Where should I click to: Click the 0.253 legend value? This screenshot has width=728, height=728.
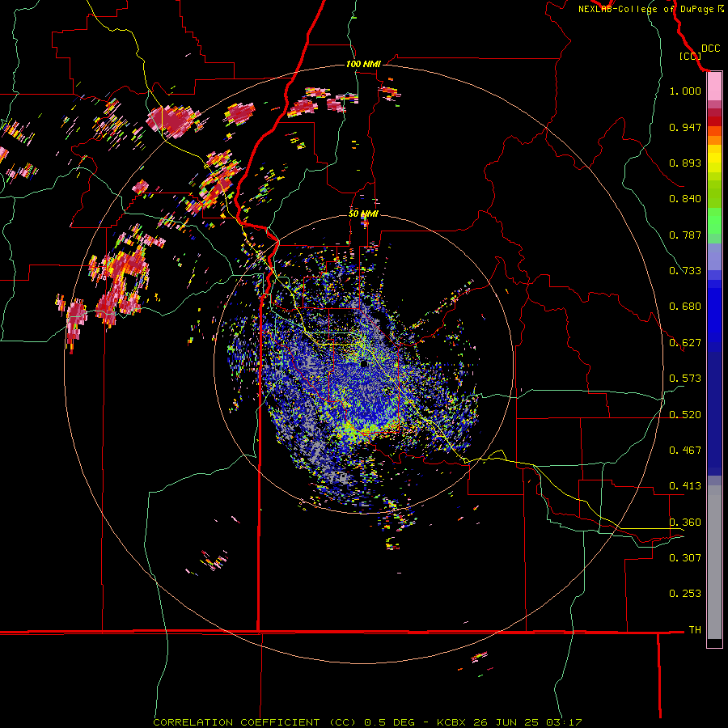685,594
